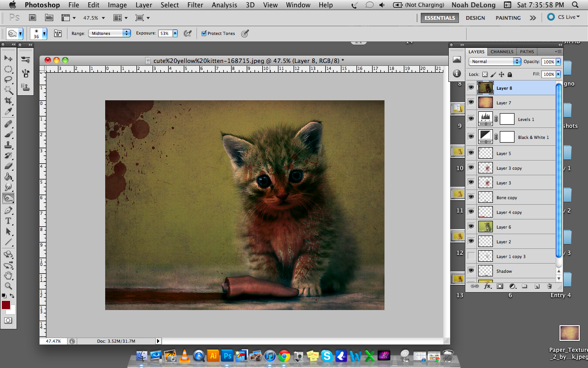The height and width of the screenshot is (368, 588).
Task: Activate the Zoom magnifier tool
Action: (8, 286)
